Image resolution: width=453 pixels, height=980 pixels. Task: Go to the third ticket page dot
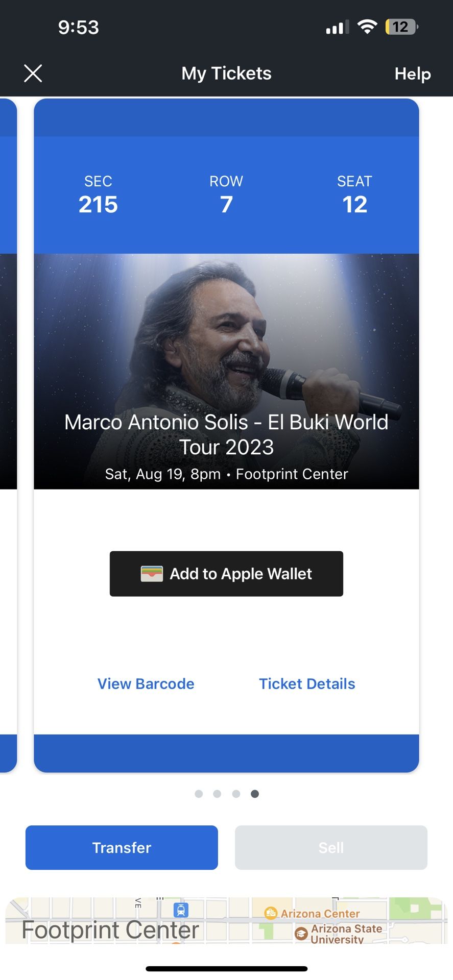(x=236, y=794)
